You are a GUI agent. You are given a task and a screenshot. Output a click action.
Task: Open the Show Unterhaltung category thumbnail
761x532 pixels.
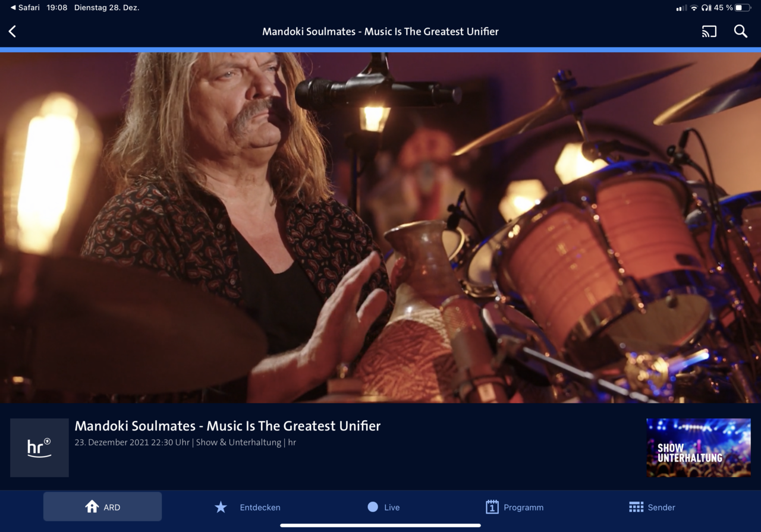click(699, 448)
